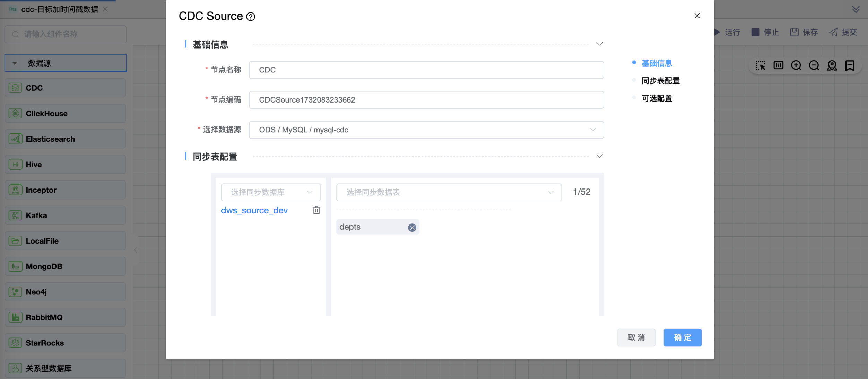Image resolution: width=868 pixels, height=379 pixels.
Task: Click the zoom out canvas icon
Action: tap(814, 65)
